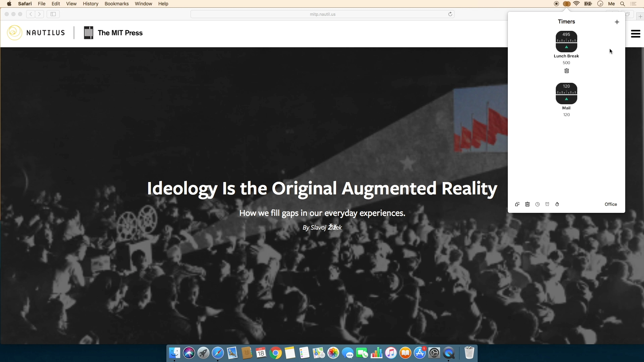This screenshot has height=362, width=644.
Task: Open the Help menu
Action: coord(163,4)
